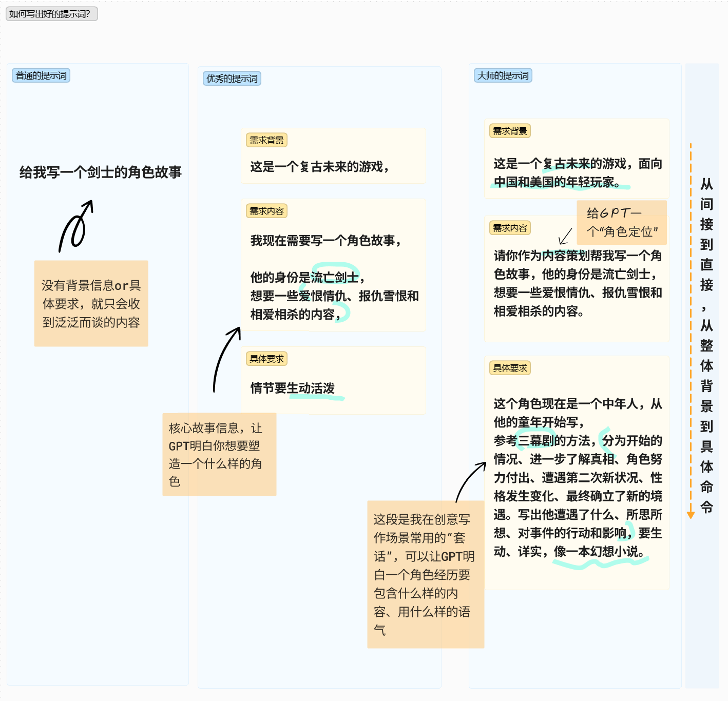
Task: Click the text 我现在需要写一个角色故事,
Action: 326,241
